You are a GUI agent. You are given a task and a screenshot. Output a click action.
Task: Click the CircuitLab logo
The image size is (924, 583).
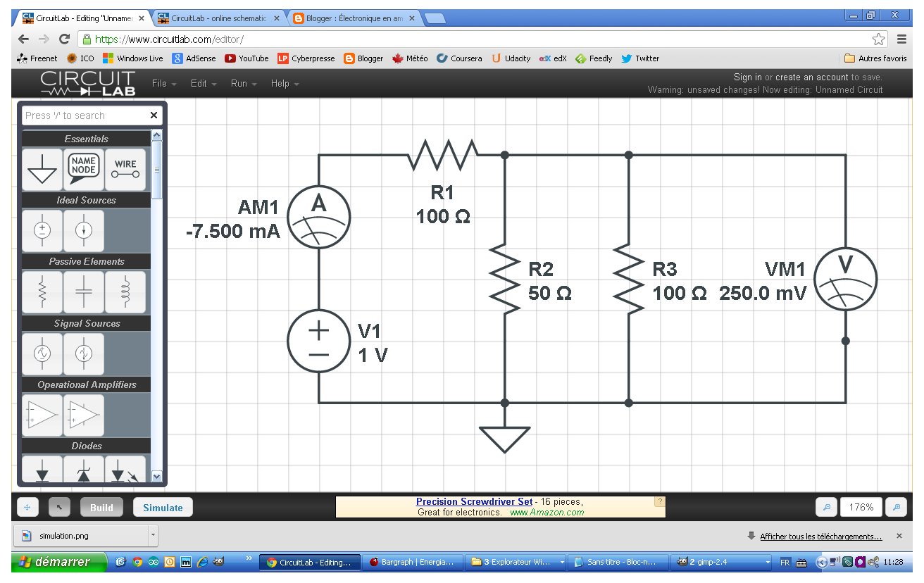87,83
